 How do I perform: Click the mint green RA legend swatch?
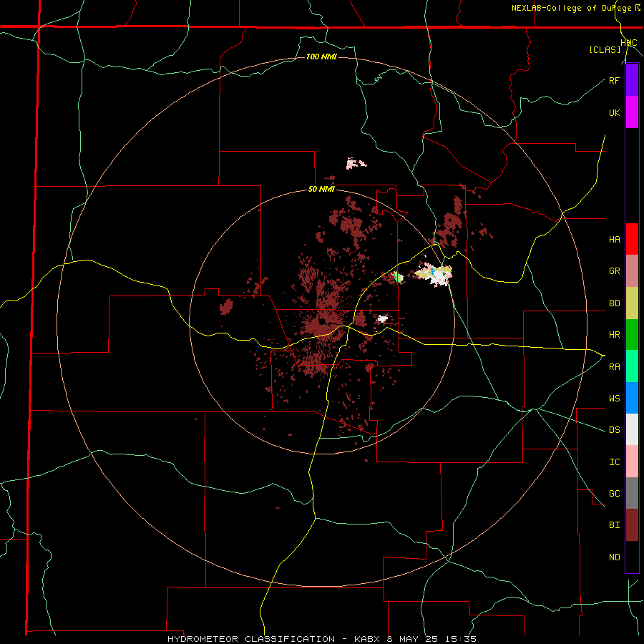[632, 366]
